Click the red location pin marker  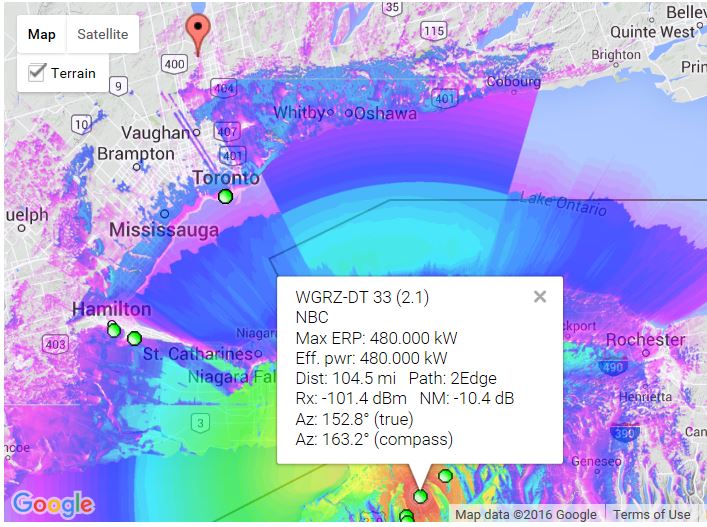tap(198, 32)
